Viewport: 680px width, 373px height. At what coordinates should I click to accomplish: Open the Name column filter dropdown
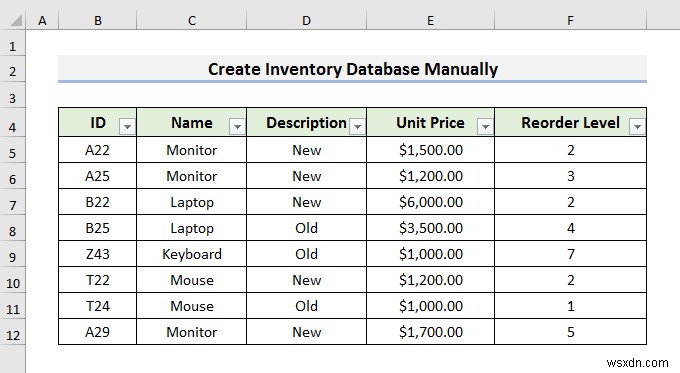[x=237, y=126]
